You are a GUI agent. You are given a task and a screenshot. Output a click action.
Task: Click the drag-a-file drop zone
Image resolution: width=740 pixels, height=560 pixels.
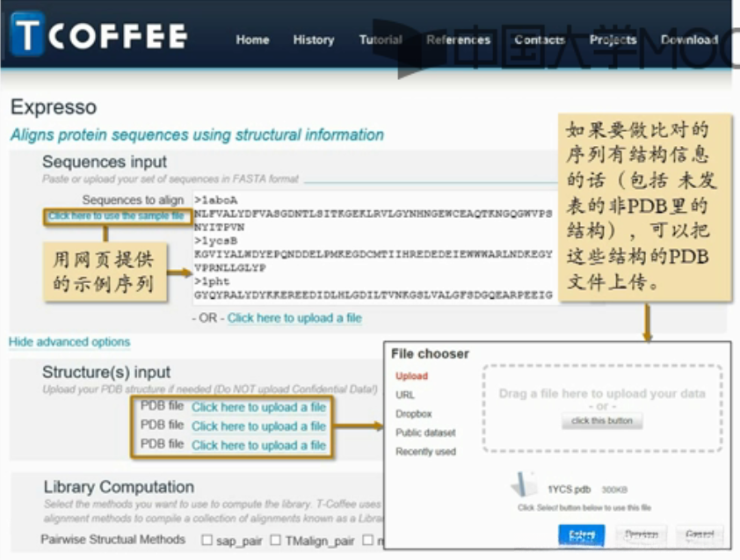click(x=602, y=408)
